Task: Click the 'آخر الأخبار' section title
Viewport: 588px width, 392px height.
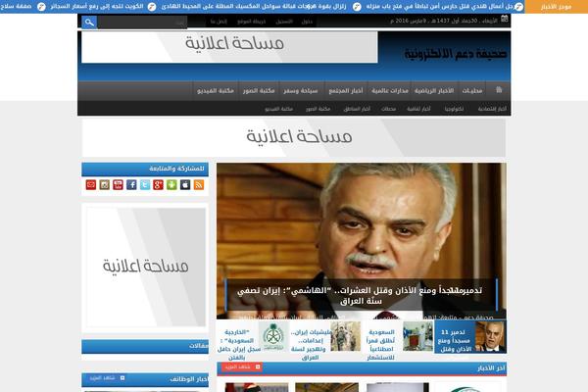Action: click(491, 368)
